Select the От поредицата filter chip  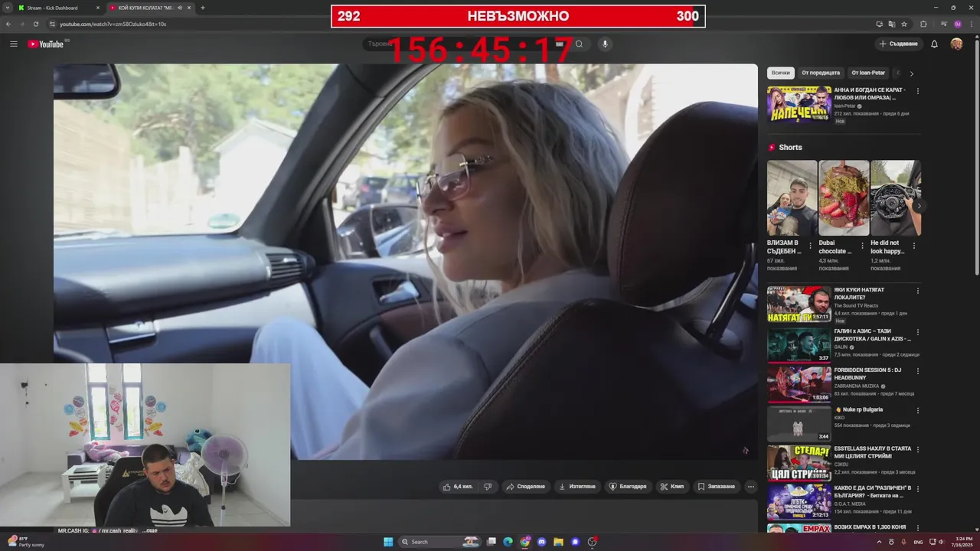pyautogui.click(x=821, y=73)
